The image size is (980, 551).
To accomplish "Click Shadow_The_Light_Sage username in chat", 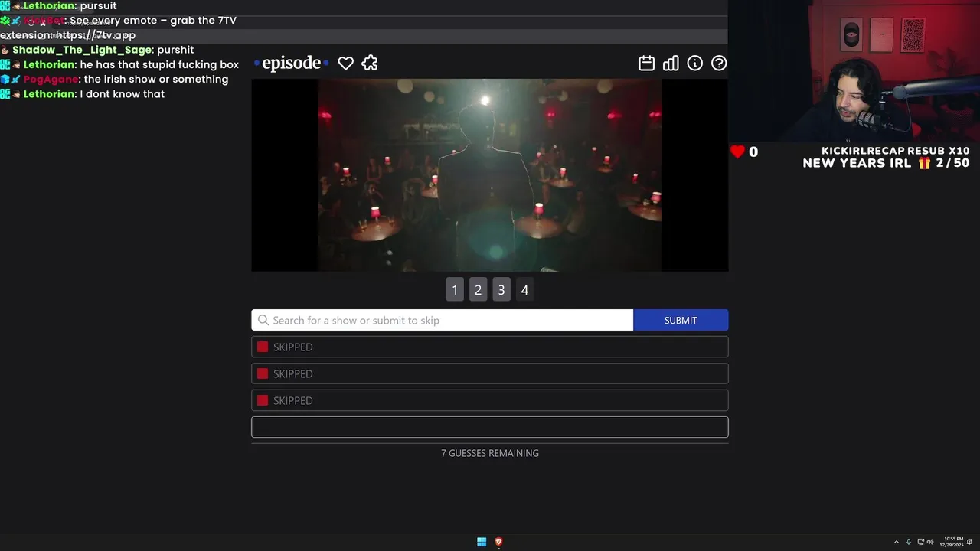I will [82, 50].
